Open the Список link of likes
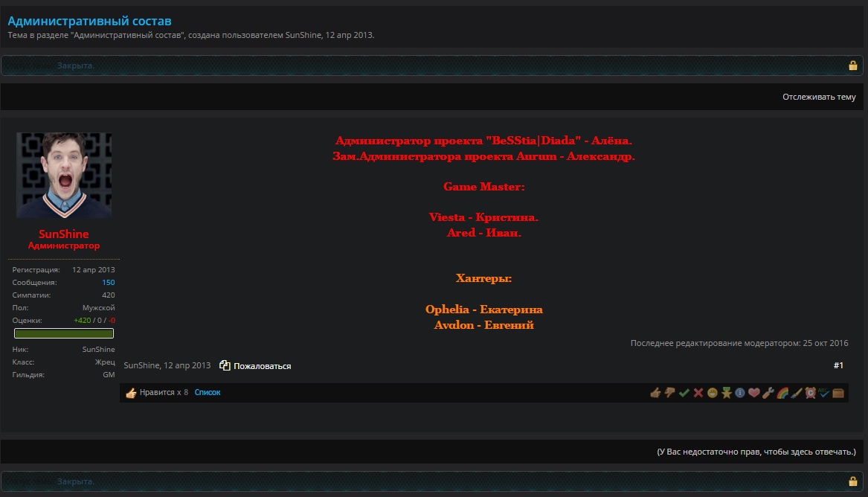868x497 pixels. 208,392
